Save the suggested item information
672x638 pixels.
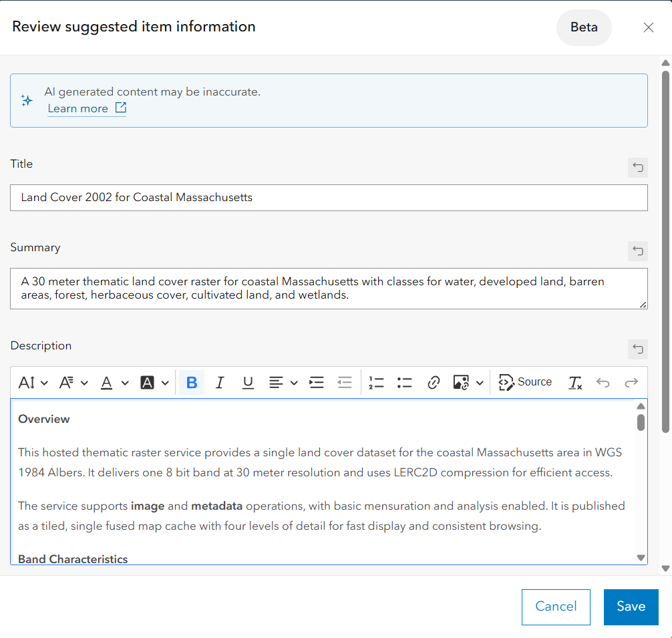click(631, 607)
